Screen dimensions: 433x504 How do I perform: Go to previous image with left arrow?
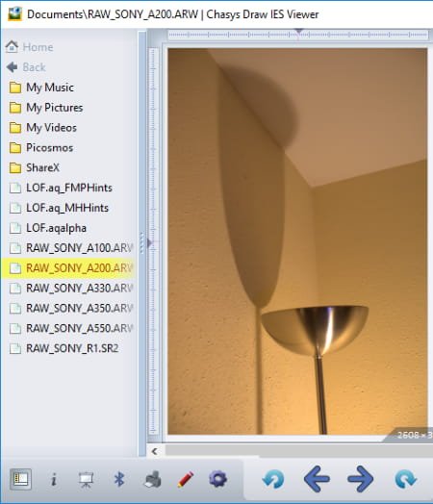coord(317,479)
